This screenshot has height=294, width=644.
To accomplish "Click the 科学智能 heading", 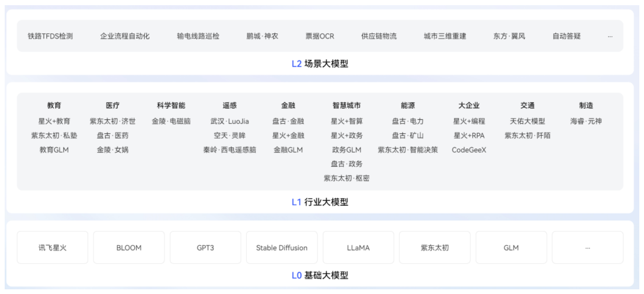I will [171, 106].
